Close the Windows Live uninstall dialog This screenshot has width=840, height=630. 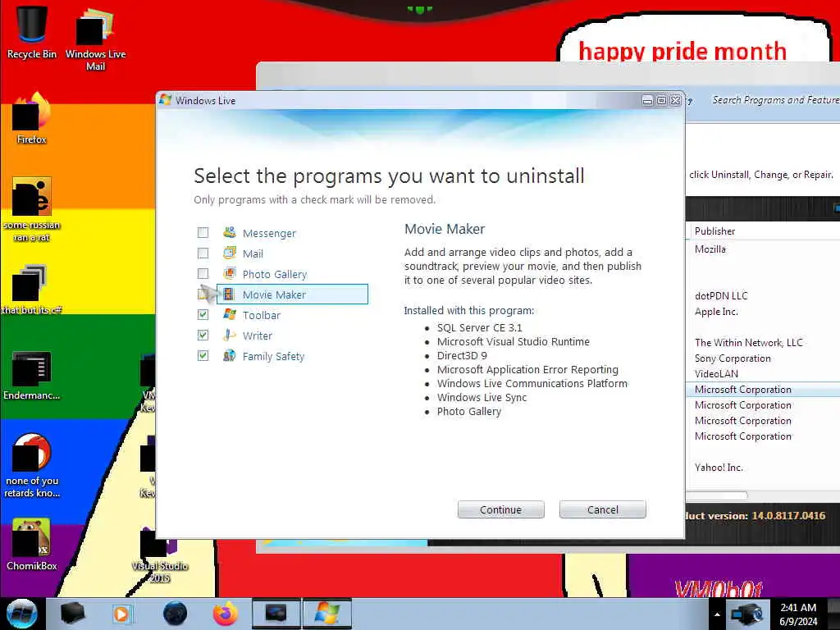tap(676, 100)
